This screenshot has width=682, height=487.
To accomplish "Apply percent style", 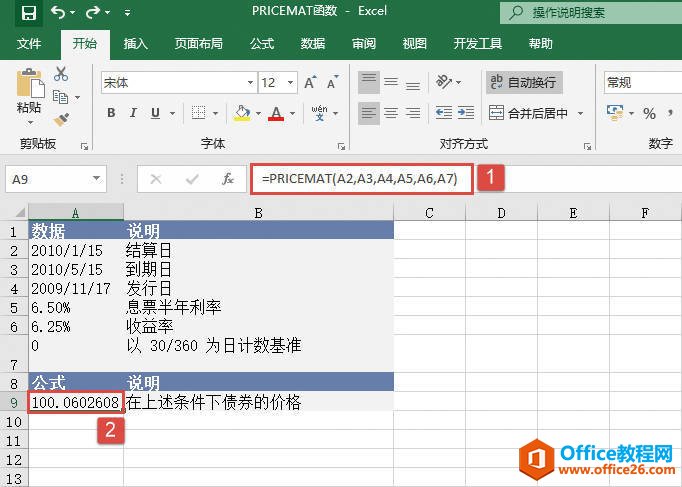I will point(649,113).
